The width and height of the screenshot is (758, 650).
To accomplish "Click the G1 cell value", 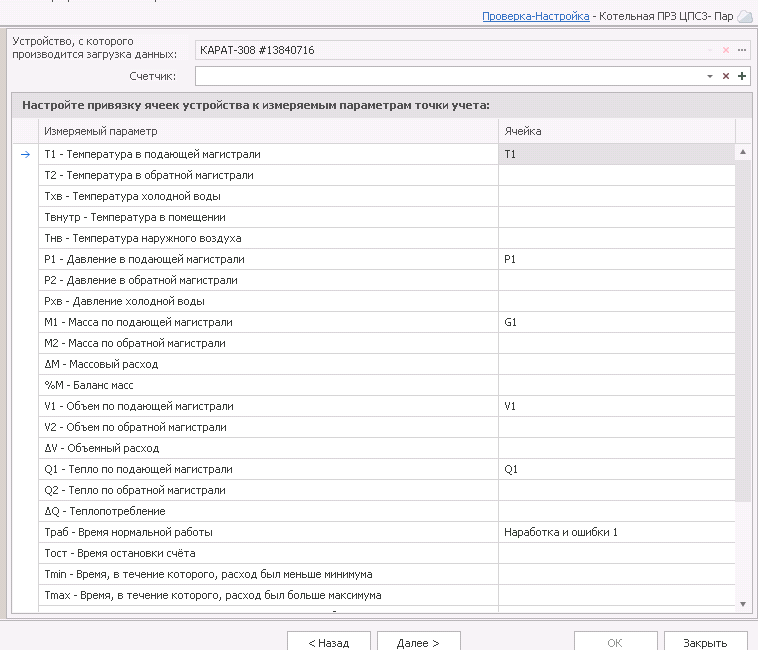I will [617, 322].
